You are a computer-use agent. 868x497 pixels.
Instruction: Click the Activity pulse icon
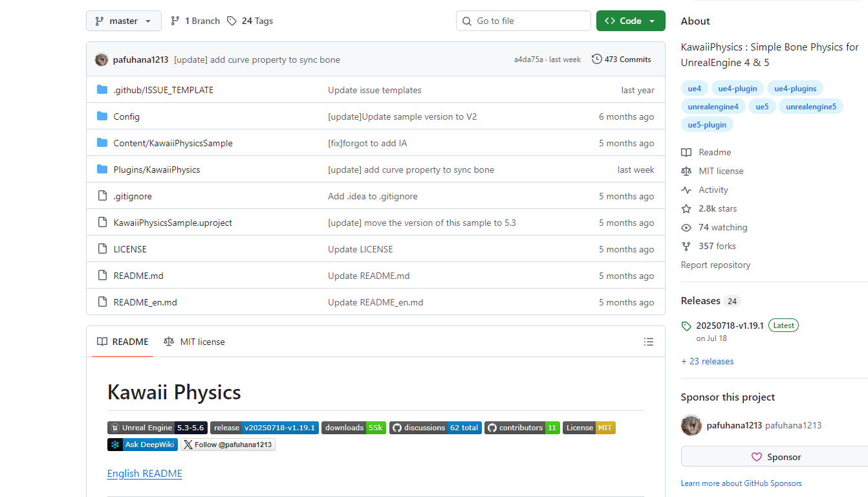686,190
